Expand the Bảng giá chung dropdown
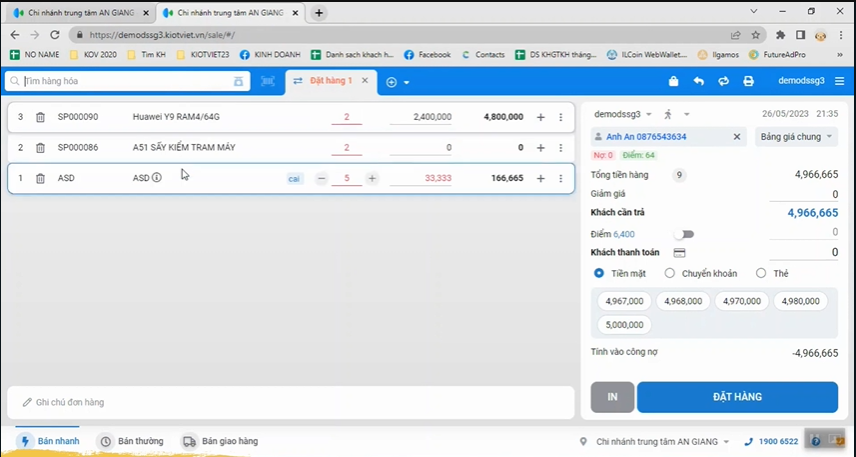 click(796, 136)
